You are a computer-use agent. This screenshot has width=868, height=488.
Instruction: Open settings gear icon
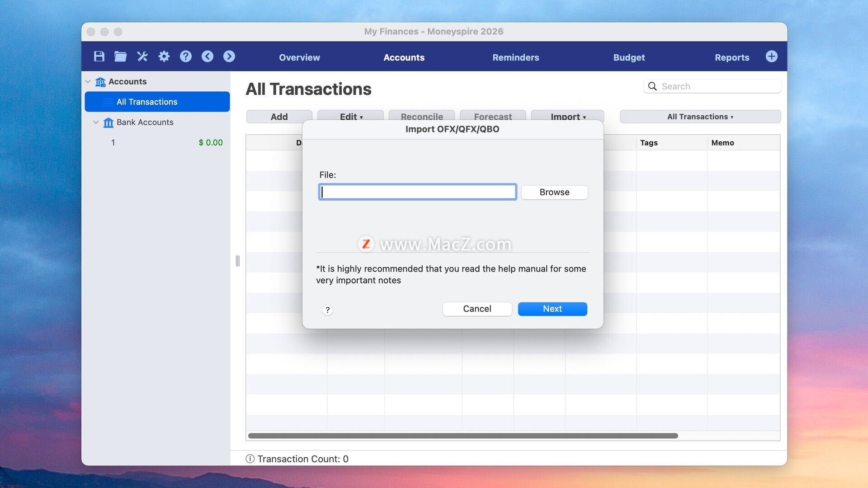coord(164,56)
